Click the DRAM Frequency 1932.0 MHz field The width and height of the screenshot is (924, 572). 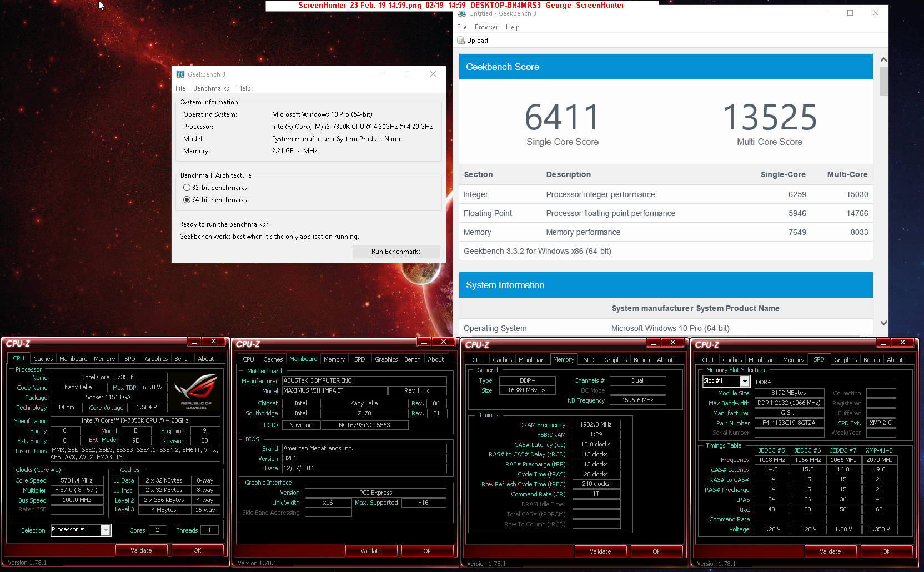(596, 424)
